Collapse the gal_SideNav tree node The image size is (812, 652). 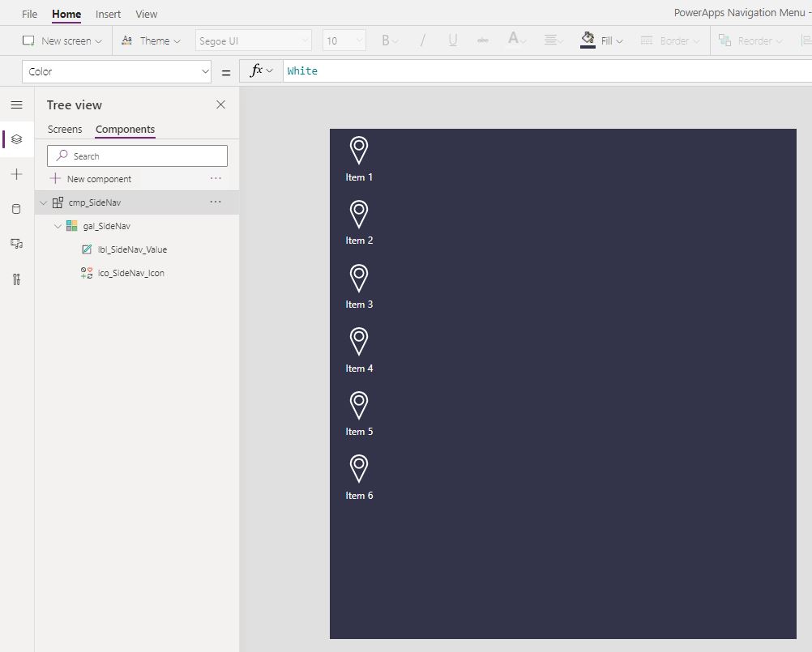(58, 226)
